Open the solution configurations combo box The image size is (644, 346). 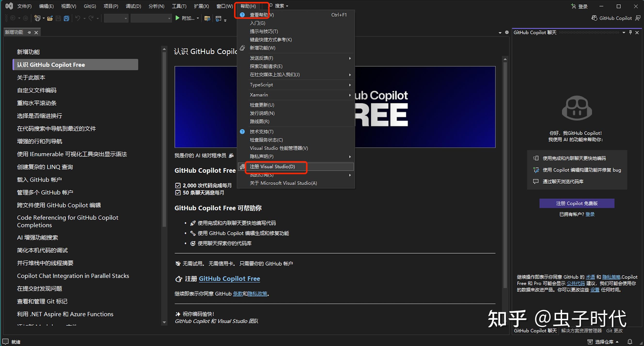click(116, 18)
